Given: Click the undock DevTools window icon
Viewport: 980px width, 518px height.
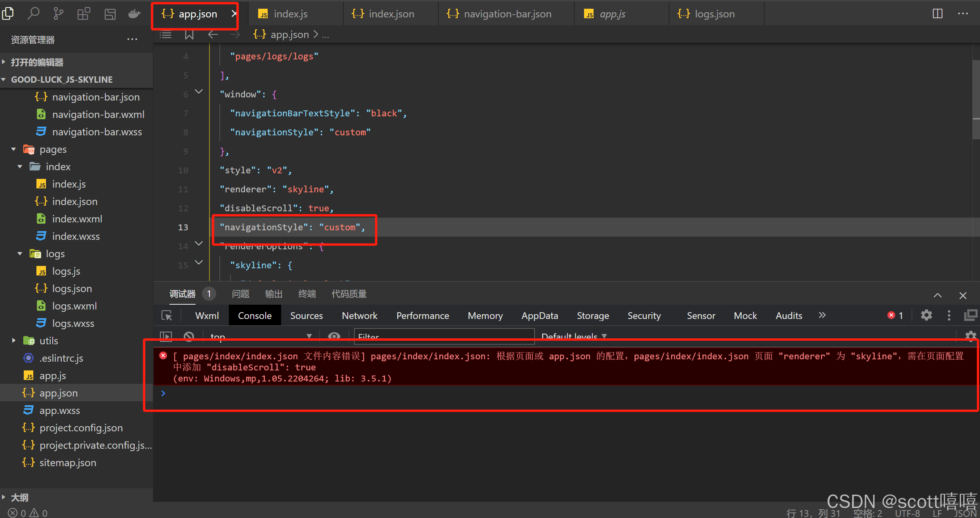Looking at the screenshot, I should coord(970,315).
